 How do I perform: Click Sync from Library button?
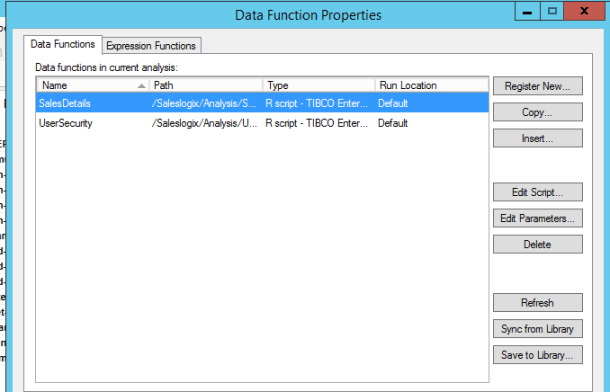[x=538, y=329]
